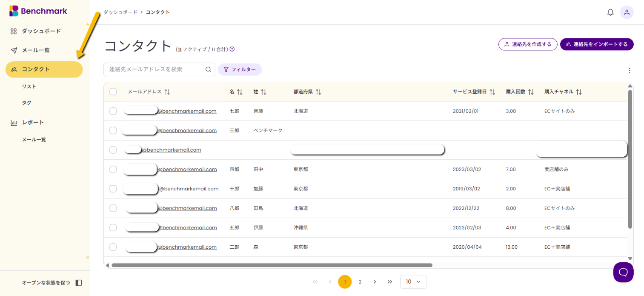Select リスト under the contacts menu
Screen dimensions: 644x296
tap(29, 86)
